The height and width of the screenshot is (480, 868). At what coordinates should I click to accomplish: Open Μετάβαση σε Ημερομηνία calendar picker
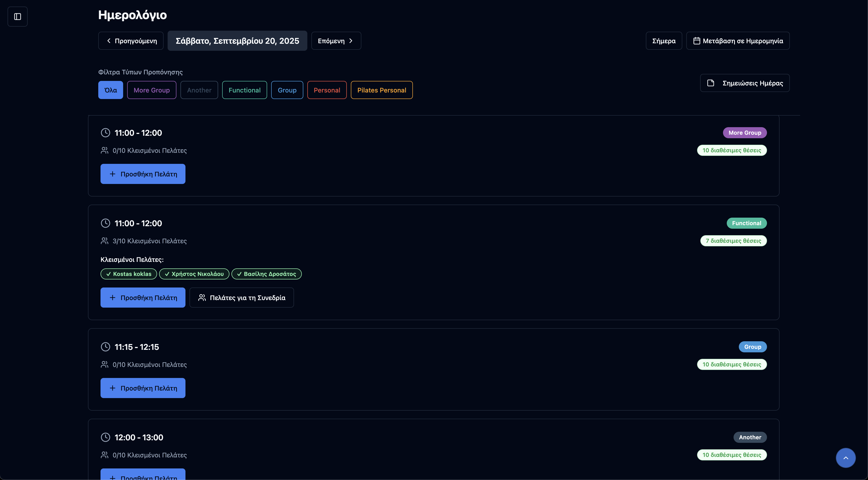pos(738,41)
